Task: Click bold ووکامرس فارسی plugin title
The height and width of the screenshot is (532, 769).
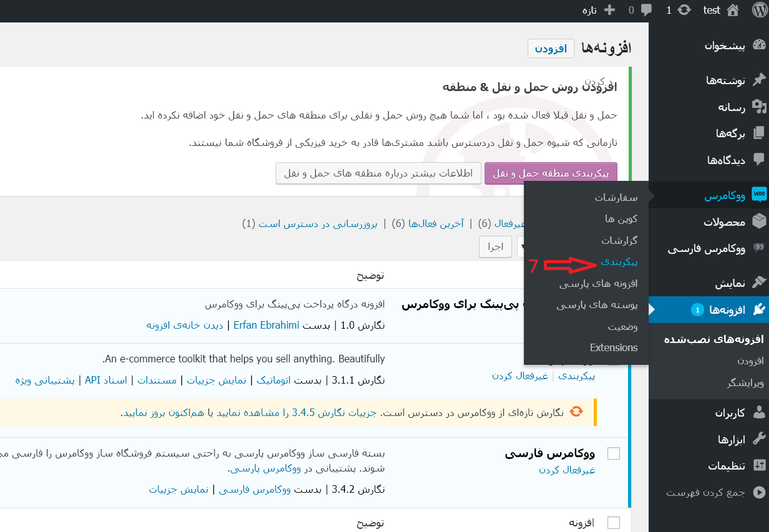Action: (x=550, y=453)
